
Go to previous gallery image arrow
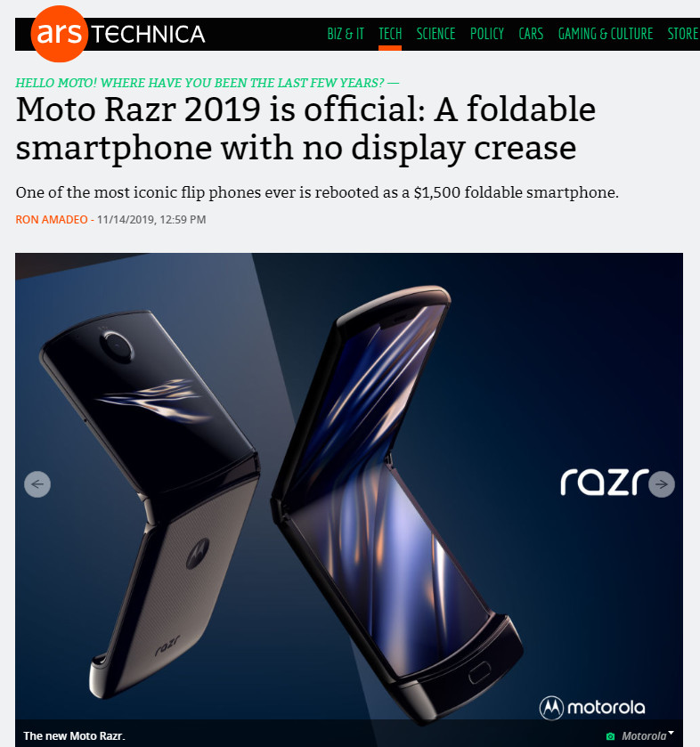37,484
